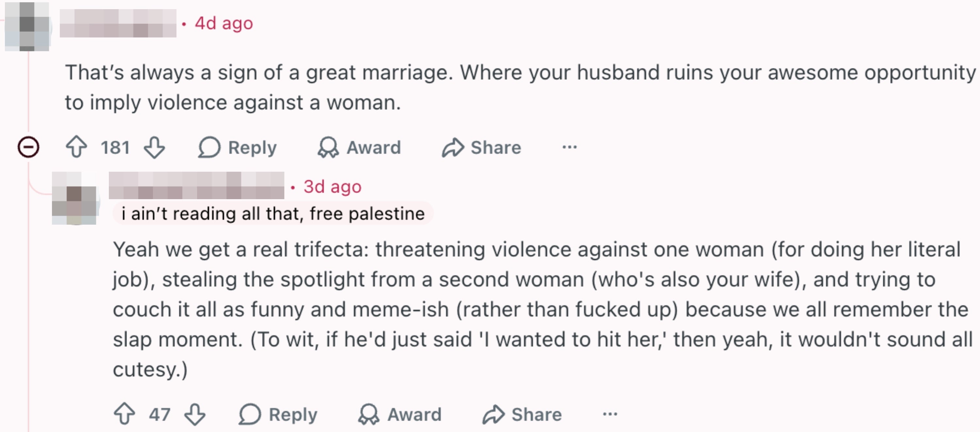The height and width of the screenshot is (432, 980).
Task: Click Reply under the trifecta comment
Action: pos(278,414)
